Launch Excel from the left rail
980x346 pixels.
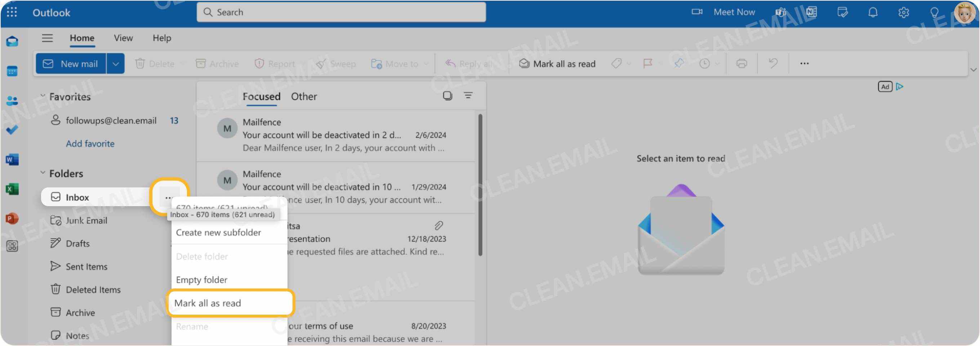(x=13, y=188)
